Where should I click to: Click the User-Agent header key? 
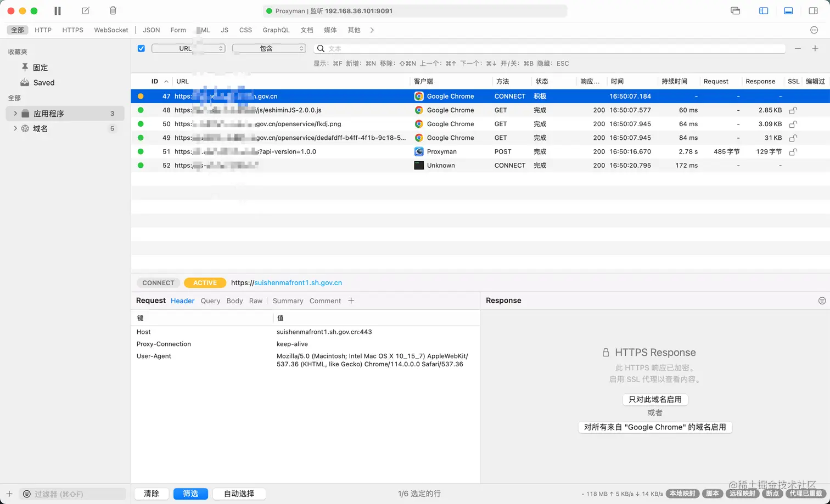pos(154,356)
